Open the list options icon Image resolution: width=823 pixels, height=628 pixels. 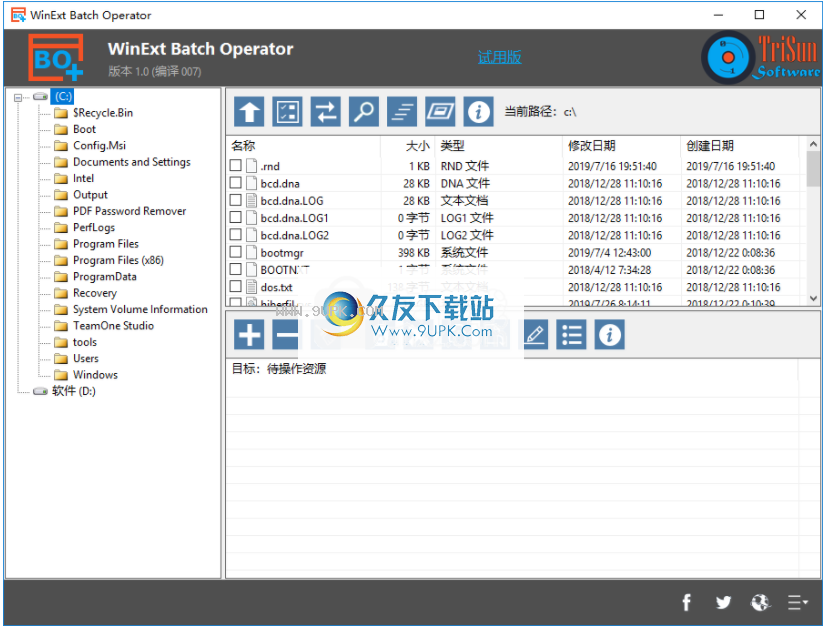point(571,334)
